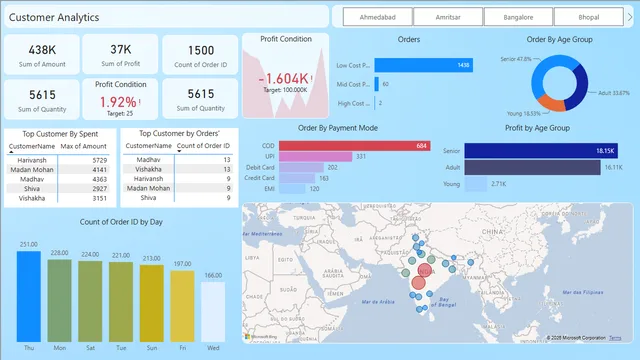Filter the dashboard by Bangalore
The image size is (640, 360).
(x=518, y=17)
